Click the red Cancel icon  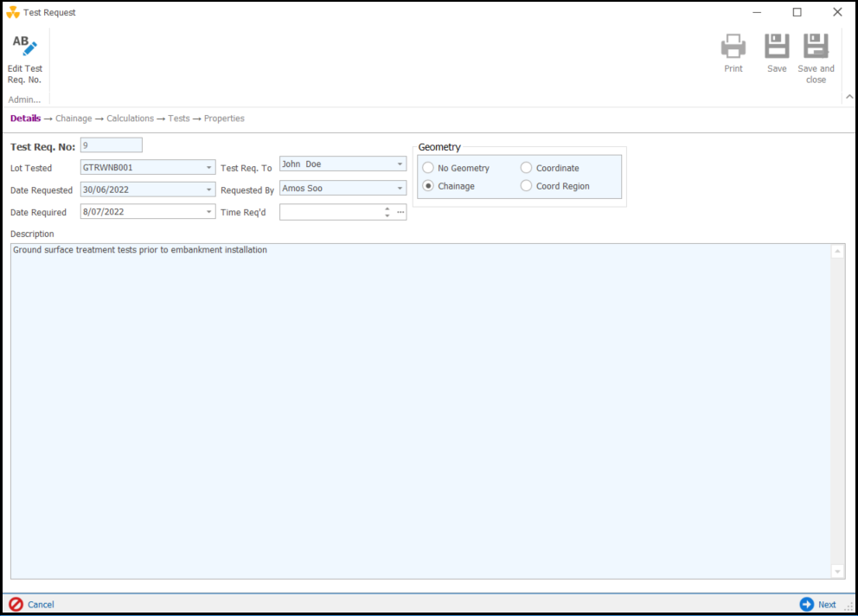click(16, 605)
